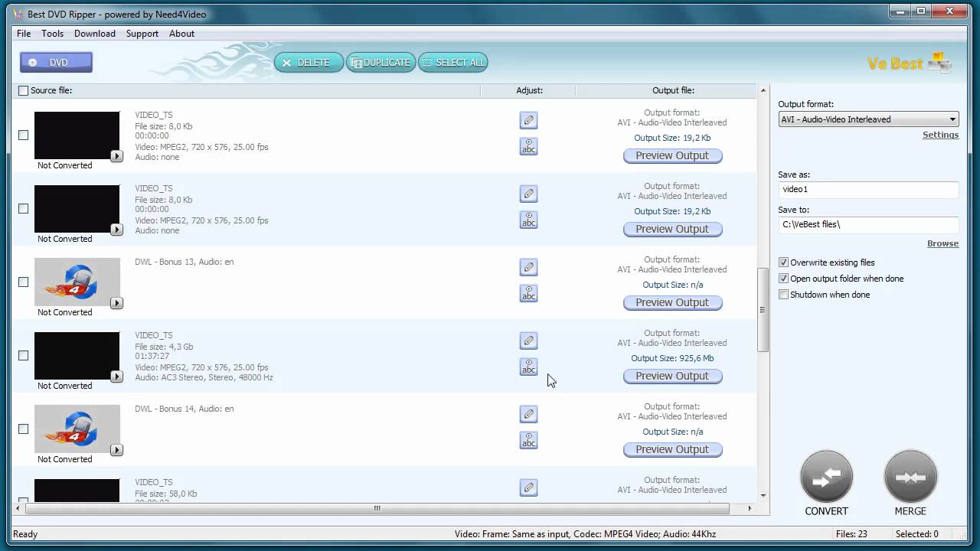
Task: Click the file list scroll down arrow
Action: point(763,496)
